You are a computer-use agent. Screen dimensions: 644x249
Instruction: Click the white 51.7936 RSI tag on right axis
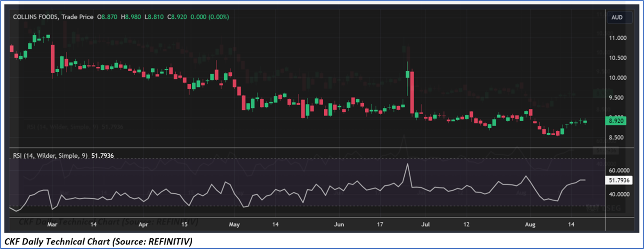point(619,180)
